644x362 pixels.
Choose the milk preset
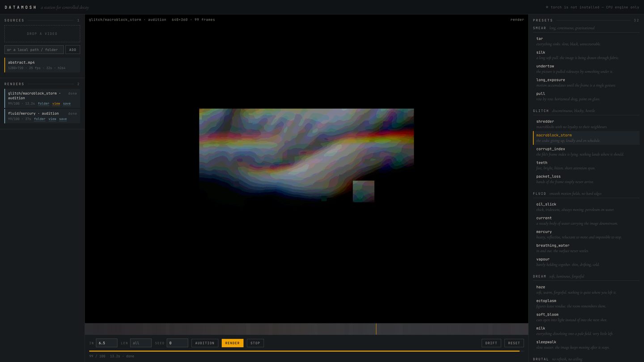586,331
